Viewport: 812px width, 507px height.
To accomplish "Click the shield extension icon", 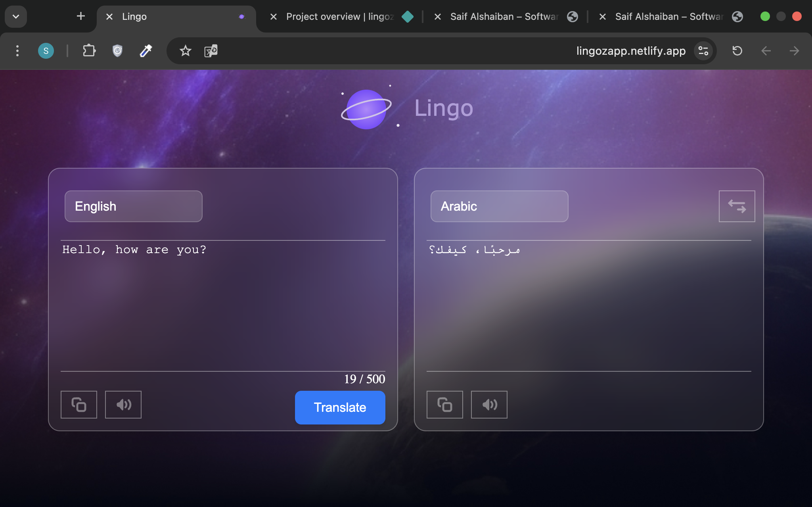I will click(x=117, y=51).
